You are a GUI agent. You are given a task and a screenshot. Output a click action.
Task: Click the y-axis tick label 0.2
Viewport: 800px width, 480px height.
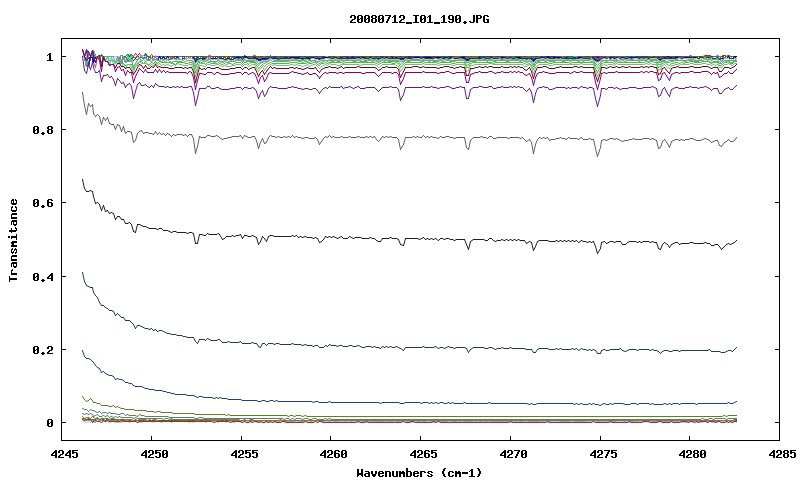[x=43, y=350]
